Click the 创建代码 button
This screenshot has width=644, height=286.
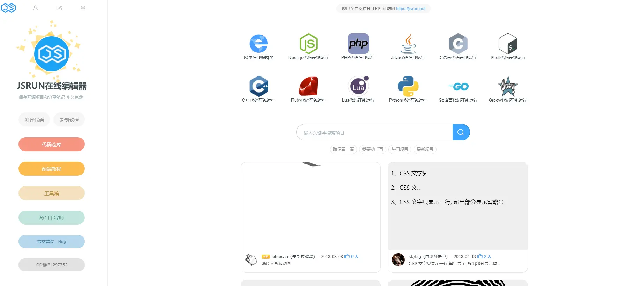34,120
